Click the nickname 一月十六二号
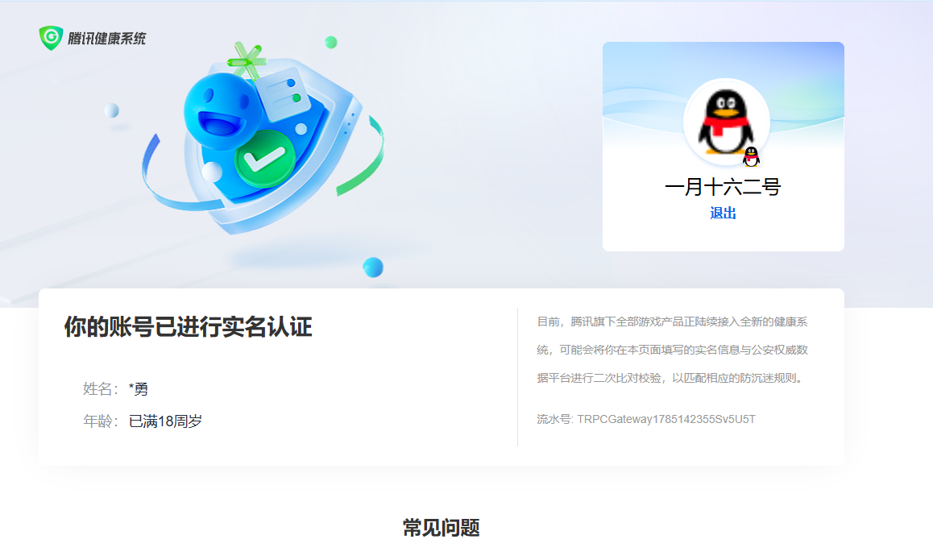This screenshot has width=933, height=560. [x=723, y=187]
